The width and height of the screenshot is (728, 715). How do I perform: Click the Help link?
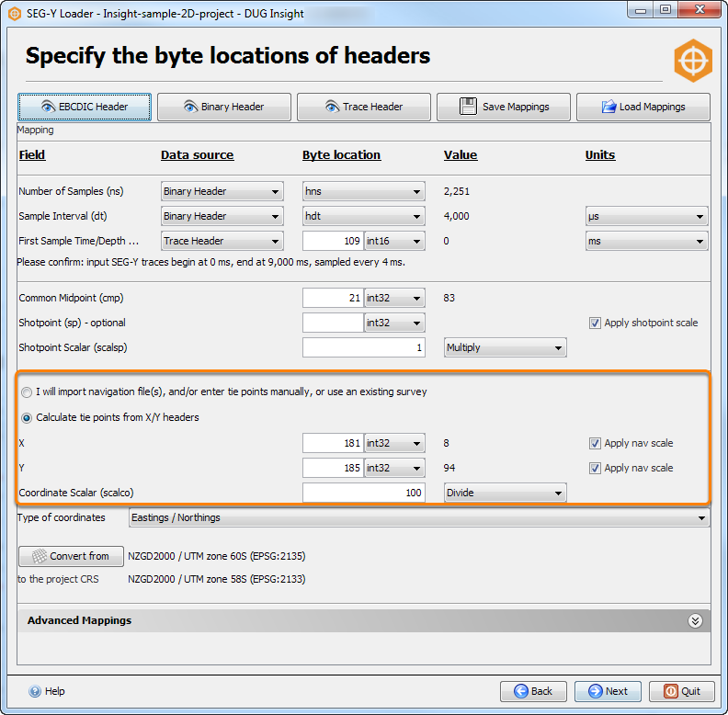(x=47, y=691)
